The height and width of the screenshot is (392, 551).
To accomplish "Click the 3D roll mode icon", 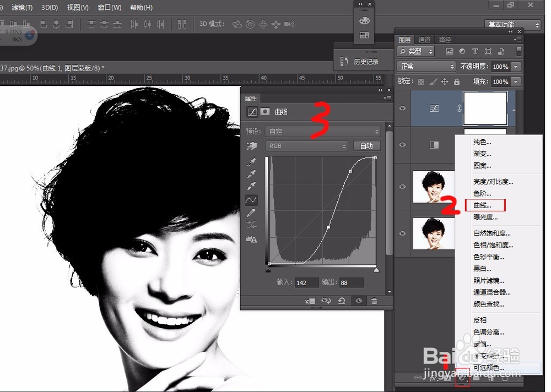I will 250,24.
